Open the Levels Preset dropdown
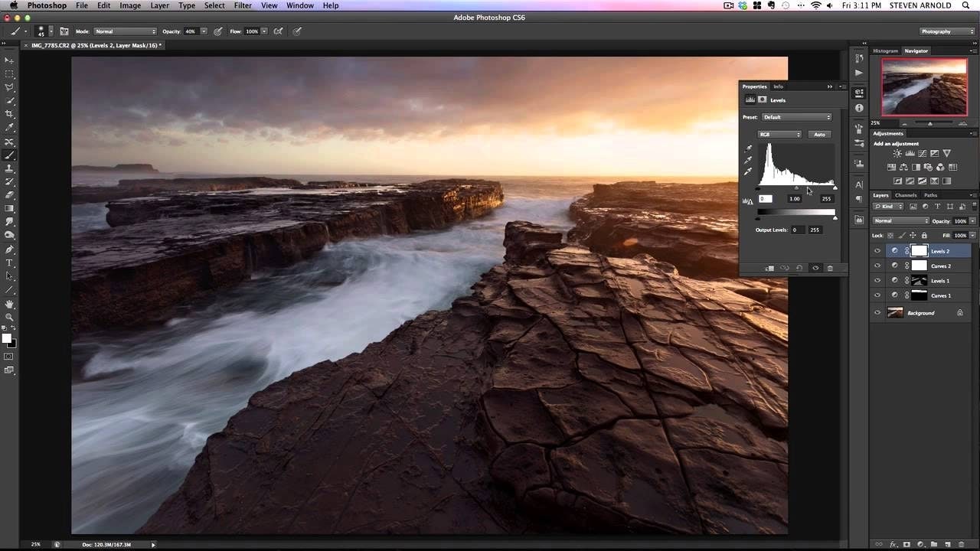980x551 pixels. tap(796, 117)
